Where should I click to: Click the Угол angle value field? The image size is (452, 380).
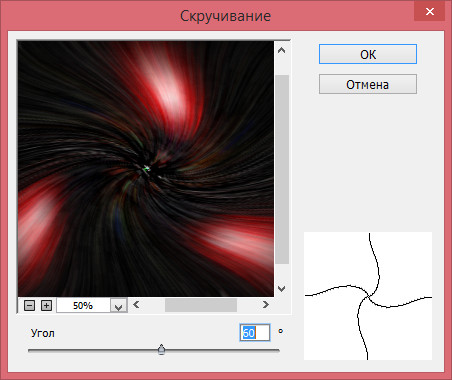click(x=255, y=333)
